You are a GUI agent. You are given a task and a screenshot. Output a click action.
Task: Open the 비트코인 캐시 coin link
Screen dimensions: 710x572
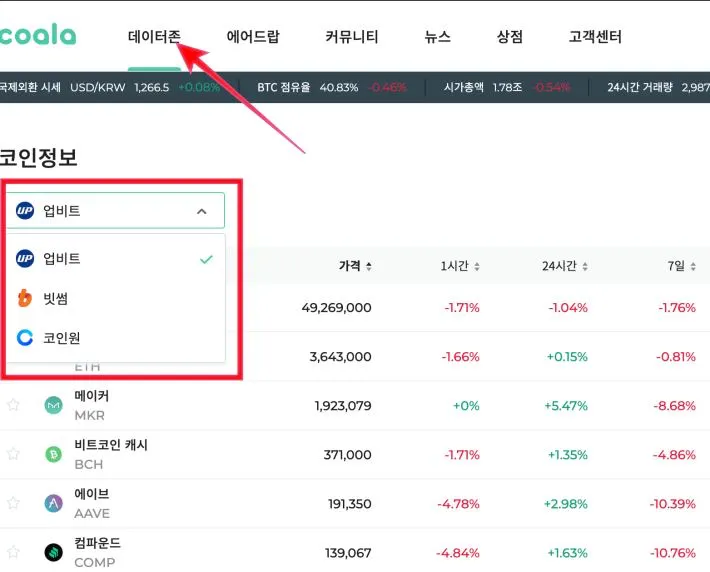pos(111,445)
